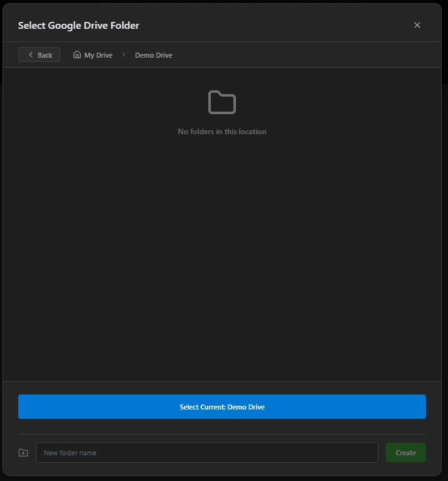Close the Select Google Drive Folder dialog

(417, 25)
